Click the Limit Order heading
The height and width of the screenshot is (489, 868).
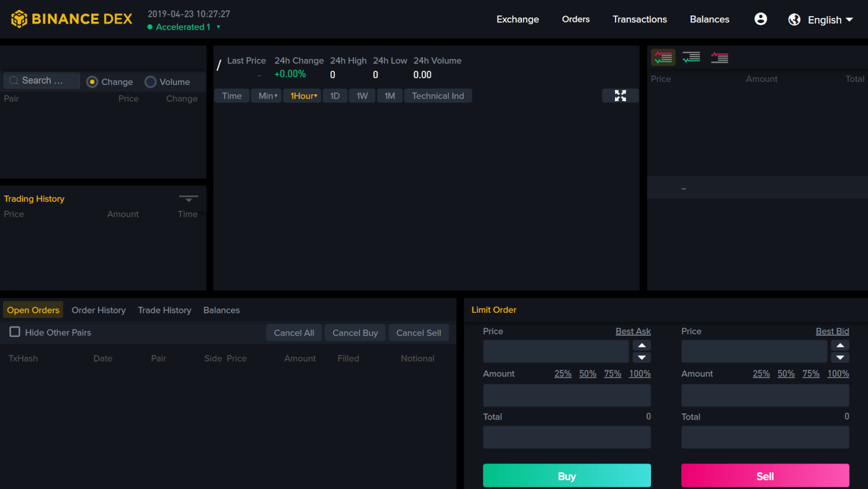click(494, 310)
